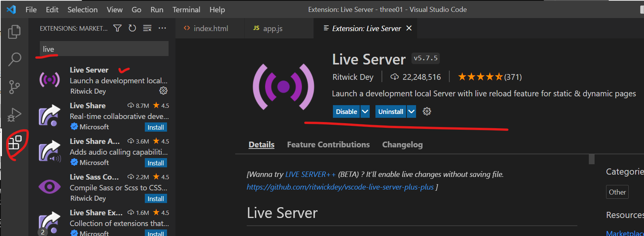
Task: Click the v5.7.5 version badge
Action: [x=426, y=58]
